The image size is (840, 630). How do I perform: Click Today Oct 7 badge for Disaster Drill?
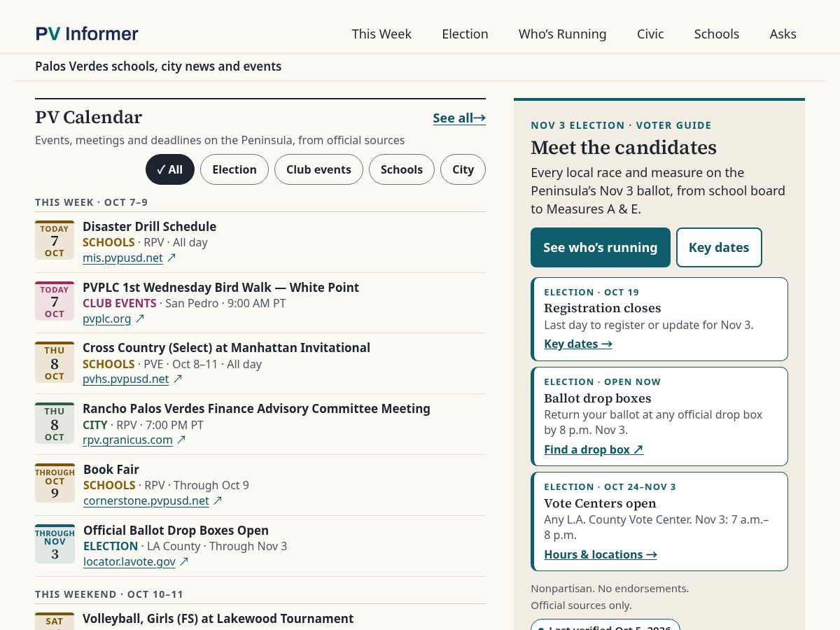55,240
